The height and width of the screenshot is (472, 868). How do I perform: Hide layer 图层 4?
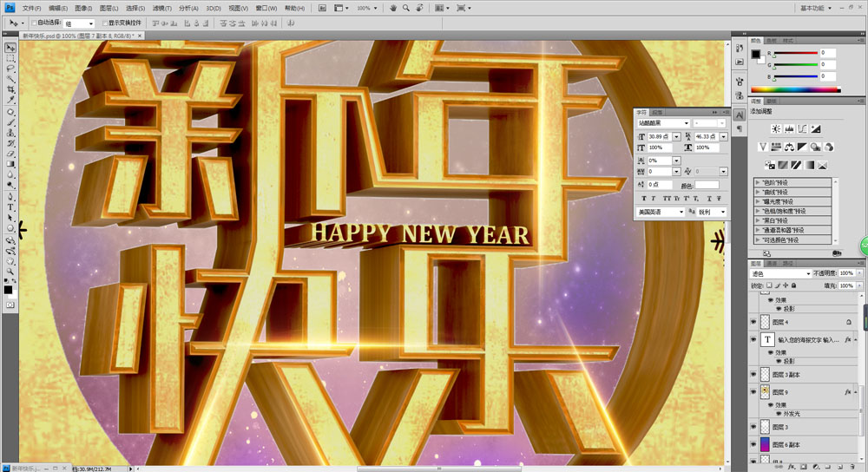(753, 322)
